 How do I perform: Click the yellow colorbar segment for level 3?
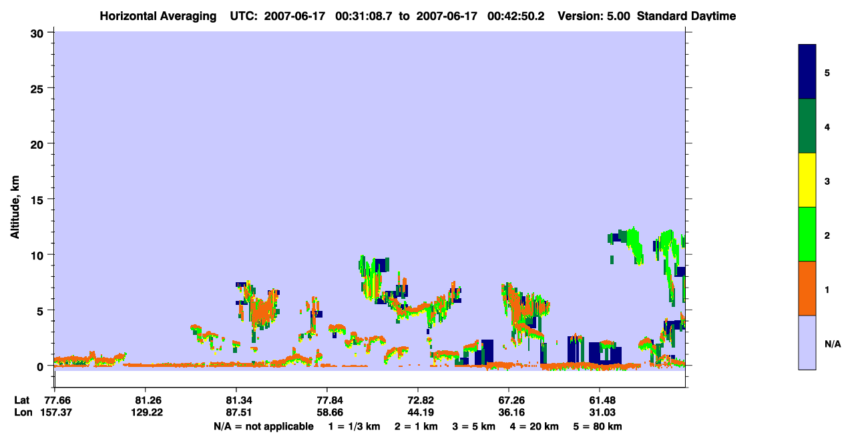807,180
